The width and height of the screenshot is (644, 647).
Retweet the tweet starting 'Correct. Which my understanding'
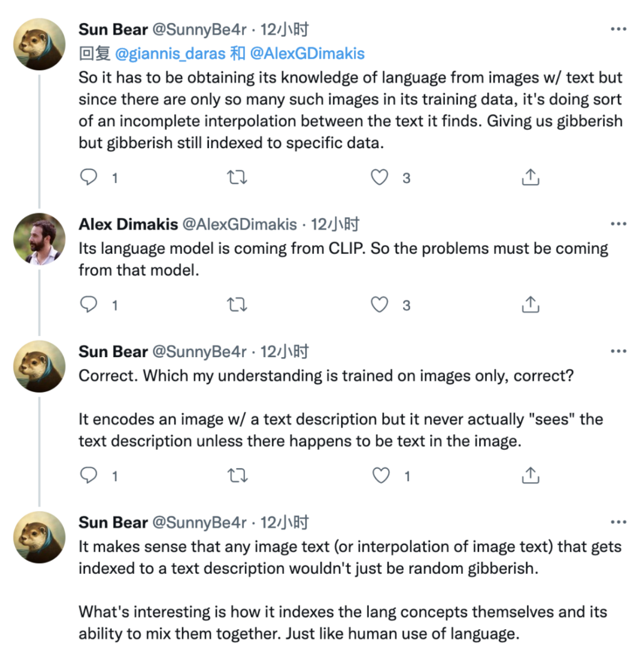(x=237, y=475)
